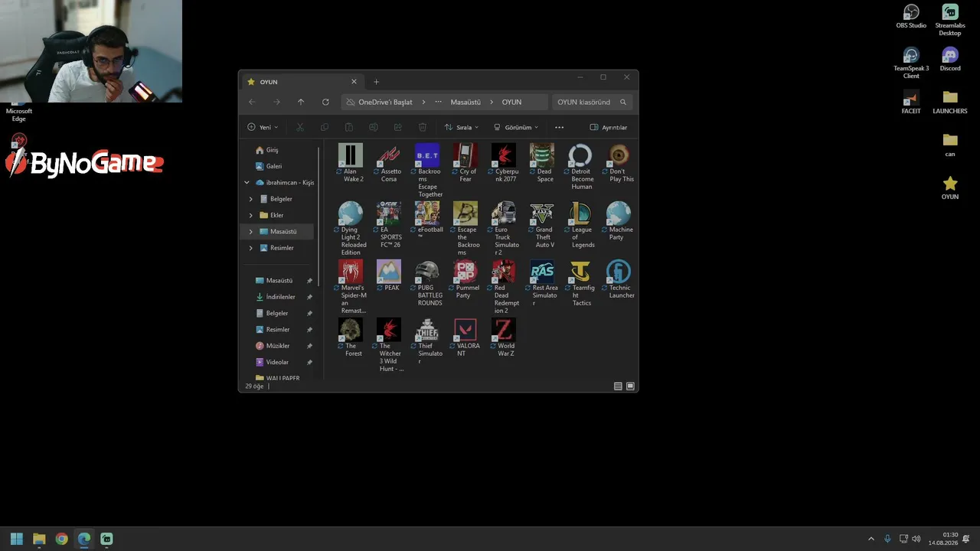980x551 pixels.
Task: Click the VALORANT shortcut icon
Action: click(x=465, y=330)
